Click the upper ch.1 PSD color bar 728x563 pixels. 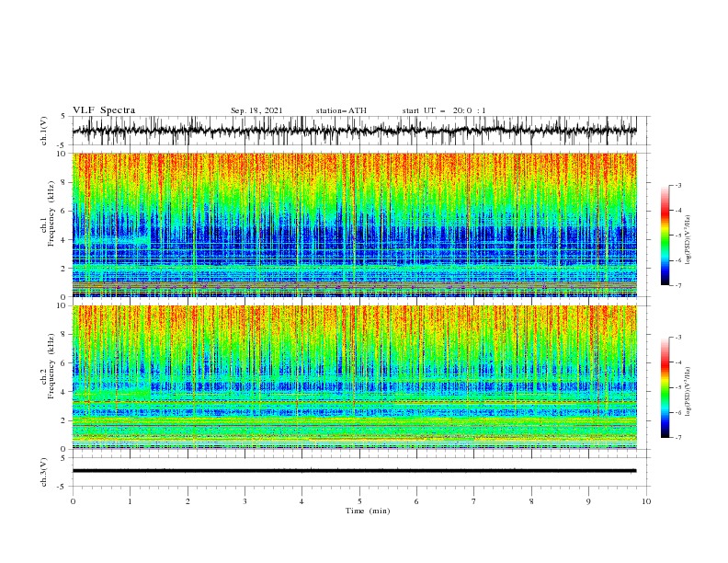coord(665,235)
